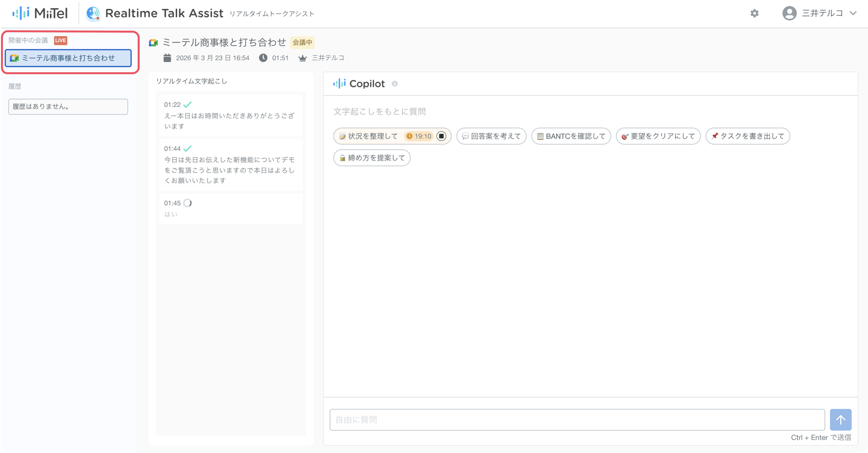Stop the 状況を整理して auto timer

coord(441,136)
